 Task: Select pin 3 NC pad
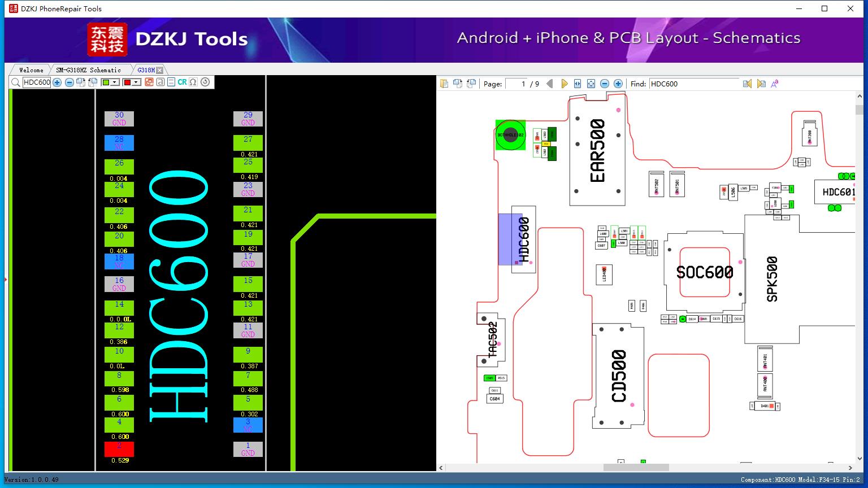point(248,425)
